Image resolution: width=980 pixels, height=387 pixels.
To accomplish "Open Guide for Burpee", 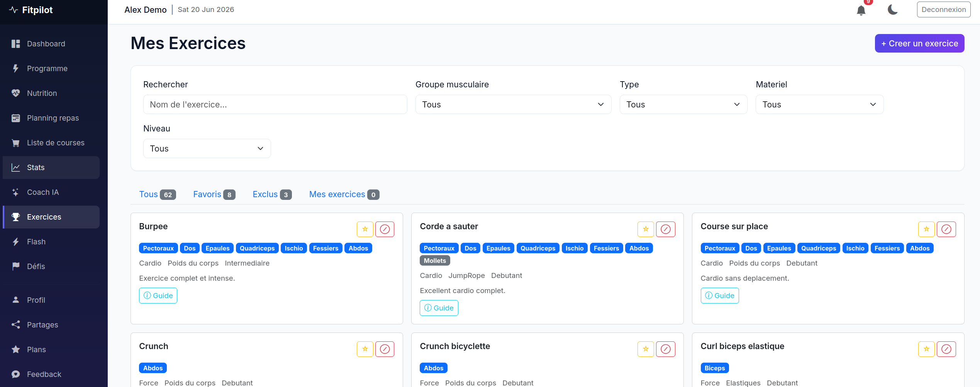I will [x=158, y=296].
